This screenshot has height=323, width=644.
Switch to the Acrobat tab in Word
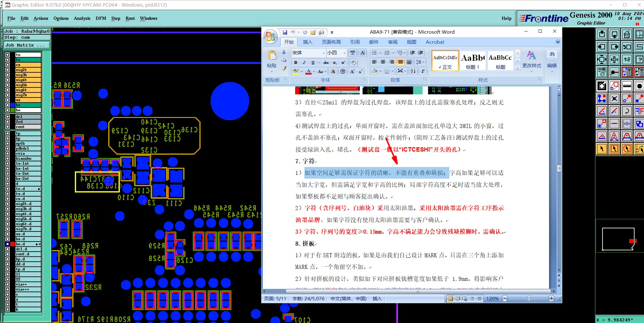[x=435, y=42]
